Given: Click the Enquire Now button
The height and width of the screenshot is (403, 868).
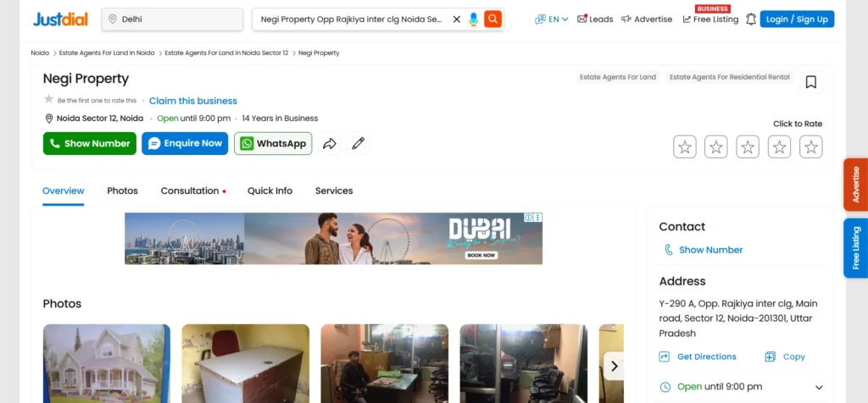Looking at the screenshot, I should tap(185, 144).
